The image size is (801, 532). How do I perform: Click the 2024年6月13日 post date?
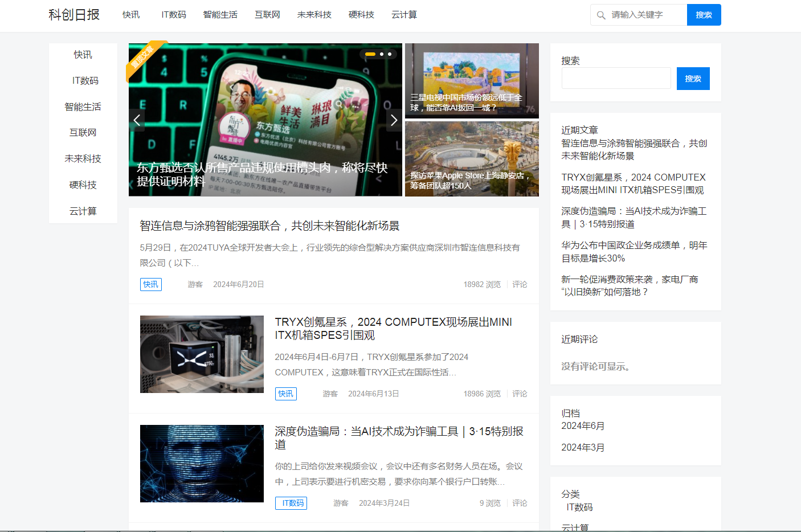(x=374, y=394)
